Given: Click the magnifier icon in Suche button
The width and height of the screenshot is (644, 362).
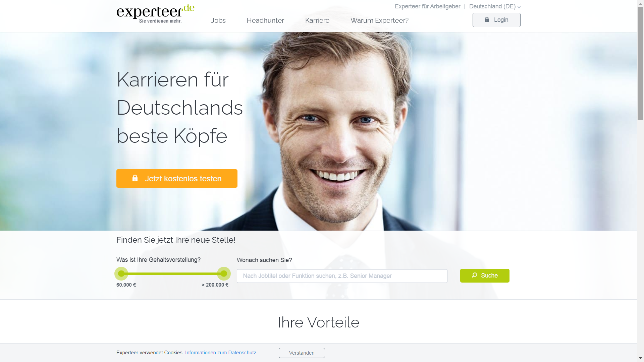Looking at the screenshot, I should pyautogui.click(x=474, y=275).
